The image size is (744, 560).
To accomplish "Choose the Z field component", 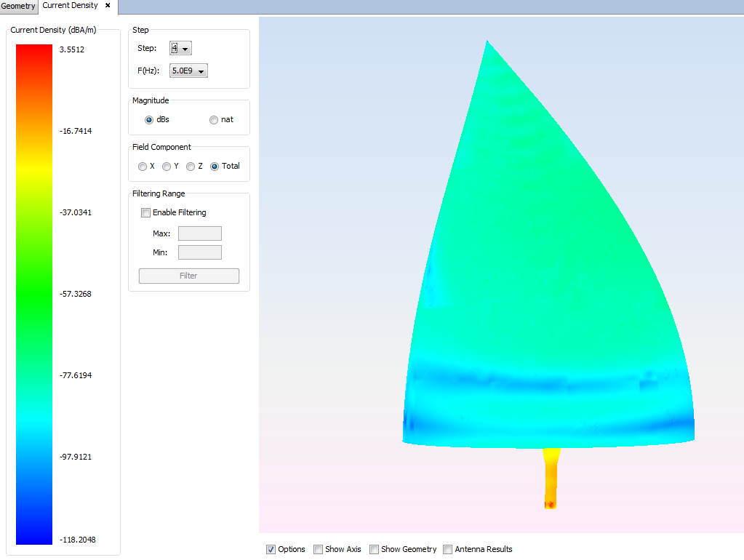I will pyautogui.click(x=191, y=167).
